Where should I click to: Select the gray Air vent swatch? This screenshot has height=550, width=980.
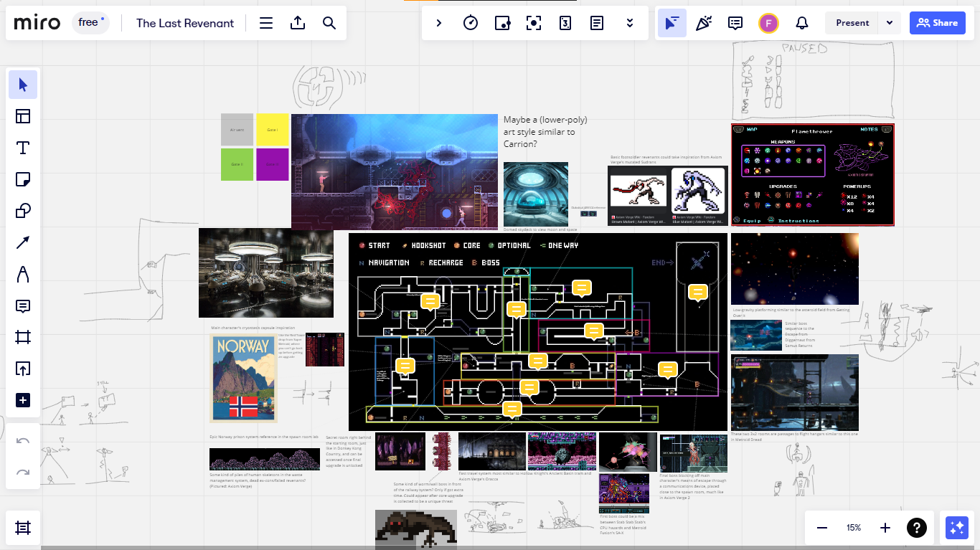pos(237,130)
